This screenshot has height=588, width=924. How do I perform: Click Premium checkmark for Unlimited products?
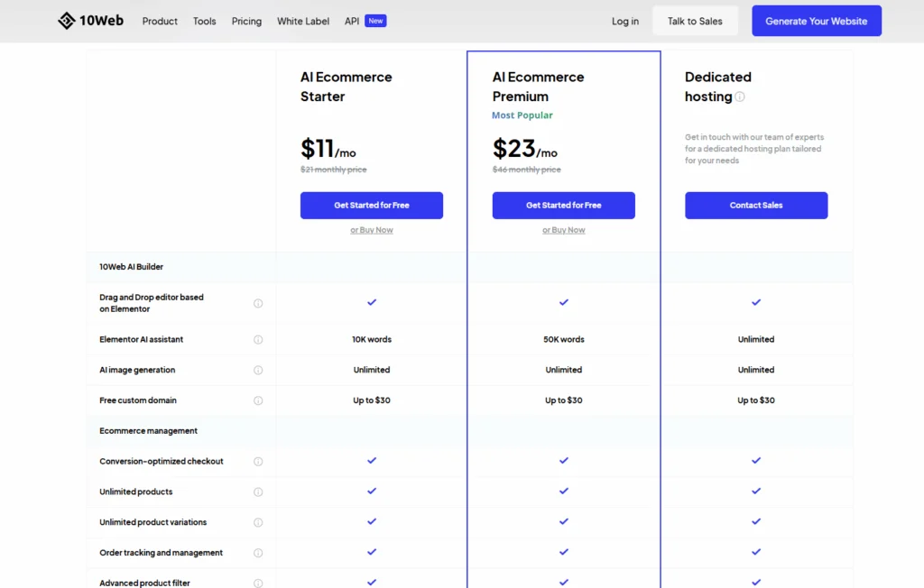pos(564,491)
